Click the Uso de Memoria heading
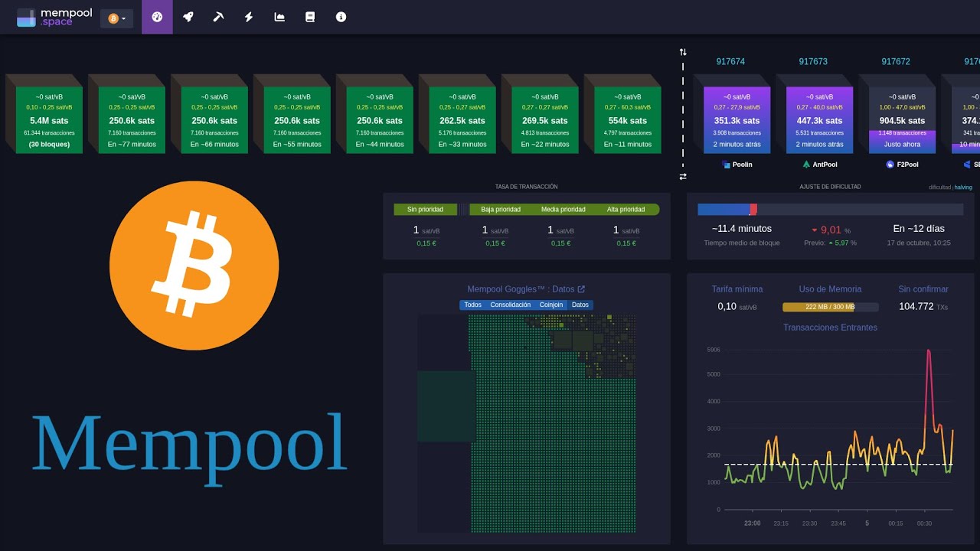 click(830, 289)
